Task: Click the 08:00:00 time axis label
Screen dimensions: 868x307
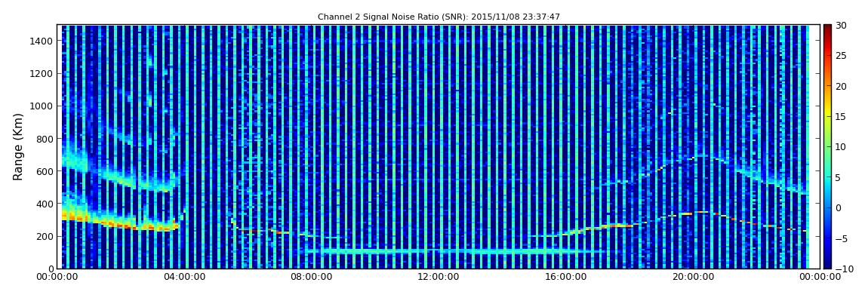Action: 310,278
